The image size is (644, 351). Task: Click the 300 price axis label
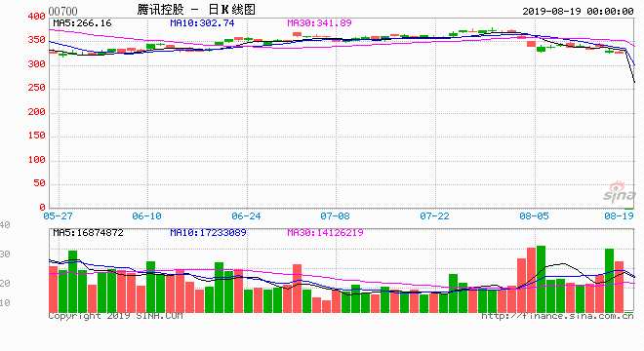tap(36, 64)
